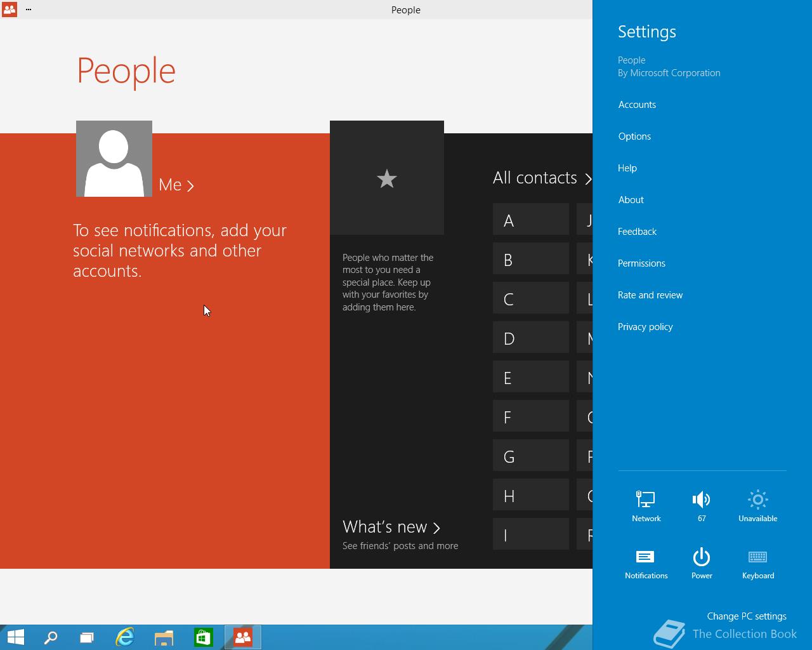This screenshot has width=812, height=650.
Task: Click Change PC settings link
Action: click(x=747, y=616)
